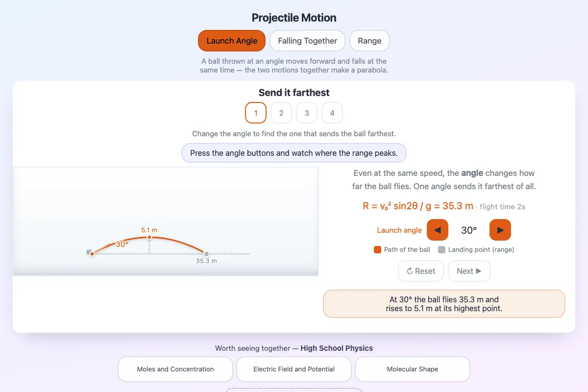Increase launch angle with right arrow
588x392 pixels.
pos(500,230)
